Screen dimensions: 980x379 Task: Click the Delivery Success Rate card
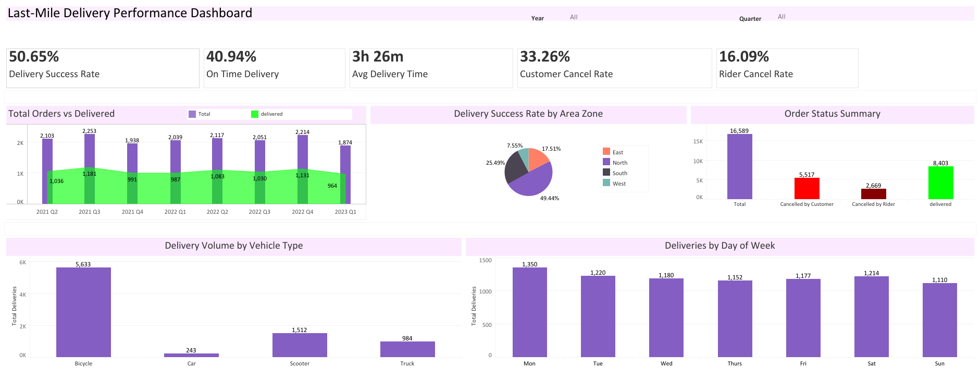pyautogui.click(x=103, y=68)
